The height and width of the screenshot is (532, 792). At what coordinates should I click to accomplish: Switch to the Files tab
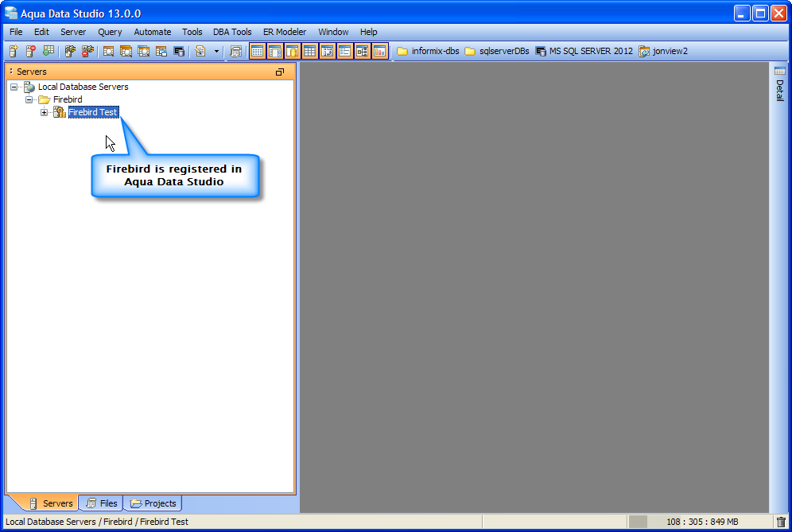(102, 503)
